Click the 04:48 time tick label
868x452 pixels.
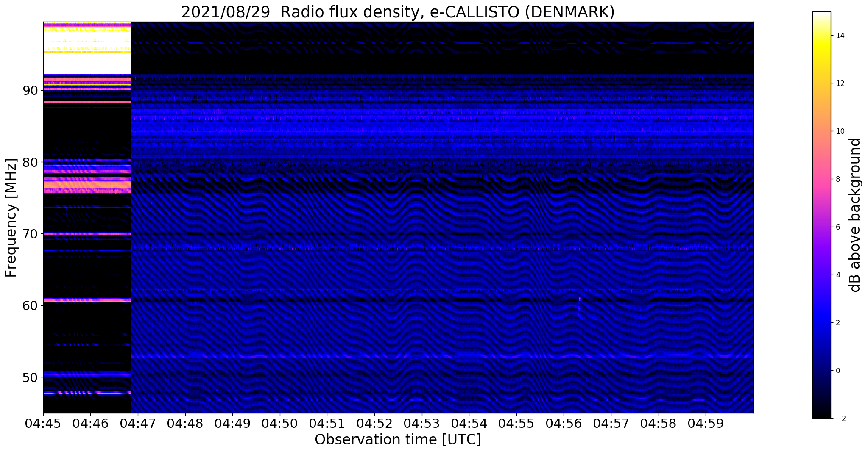[x=185, y=423]
